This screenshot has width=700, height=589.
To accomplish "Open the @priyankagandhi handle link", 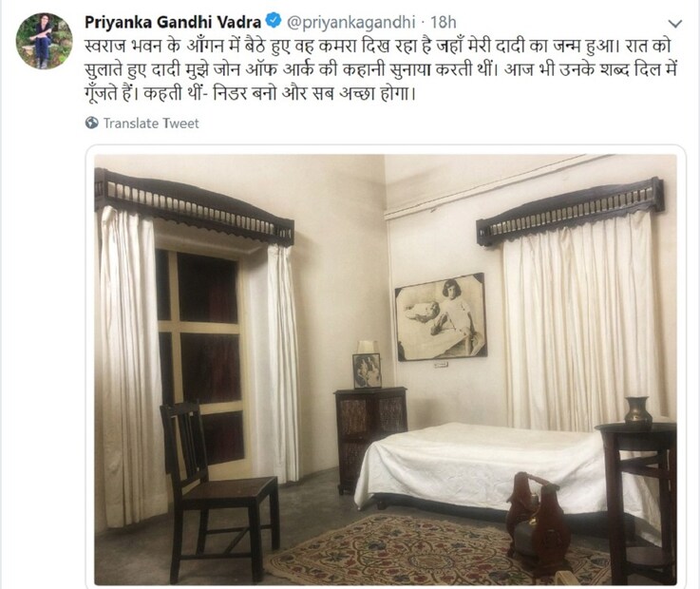I will [x=351, y=22].
